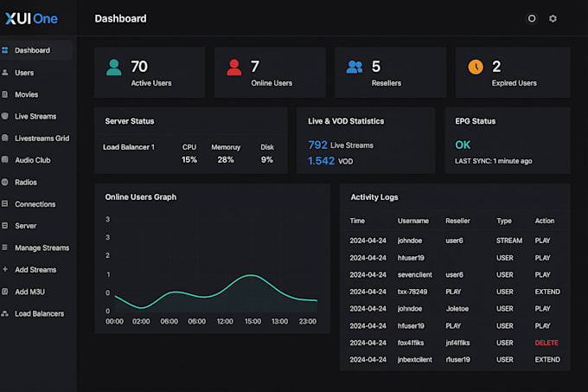Click the Reseller column header
This screenshot has width=588, height=392.
[457, 221]
